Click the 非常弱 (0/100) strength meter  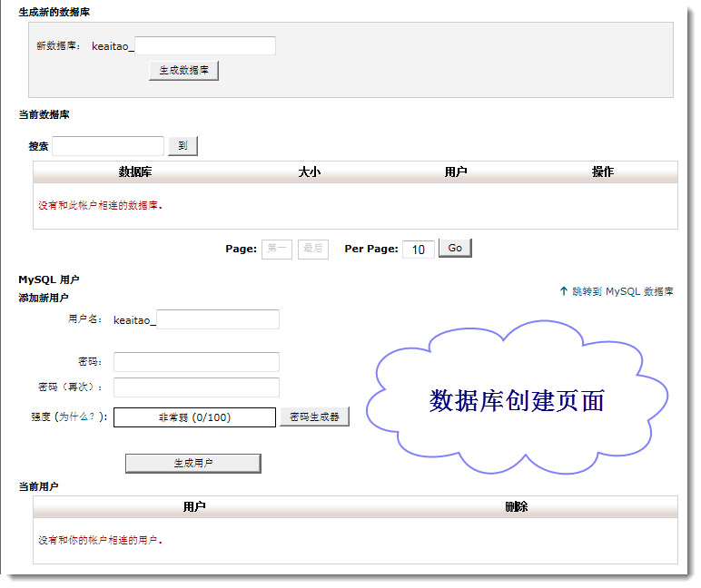coord(194,417)
